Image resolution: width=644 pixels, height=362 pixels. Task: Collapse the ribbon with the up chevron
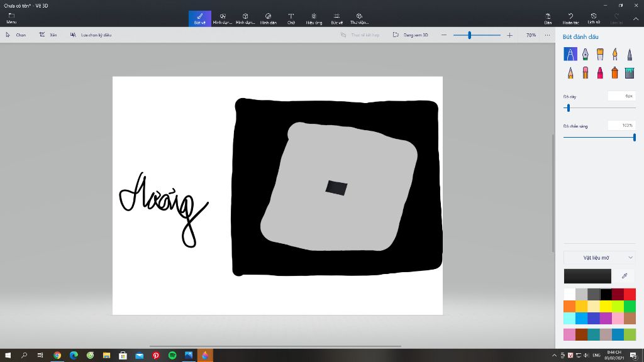click(x=636, y=19)
